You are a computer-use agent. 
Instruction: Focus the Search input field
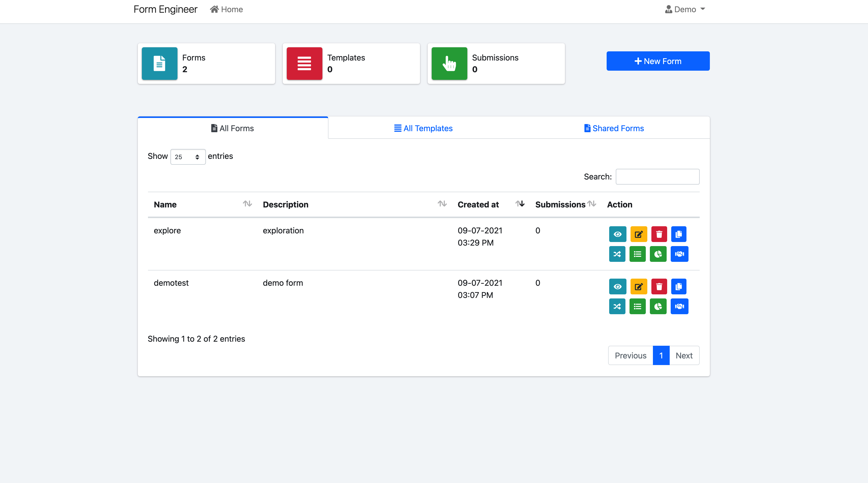[x=657, y=176]
